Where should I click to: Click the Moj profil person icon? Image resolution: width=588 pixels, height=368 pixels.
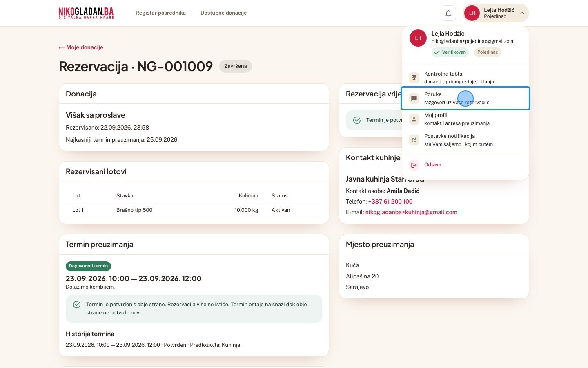[x=414, y=119]
